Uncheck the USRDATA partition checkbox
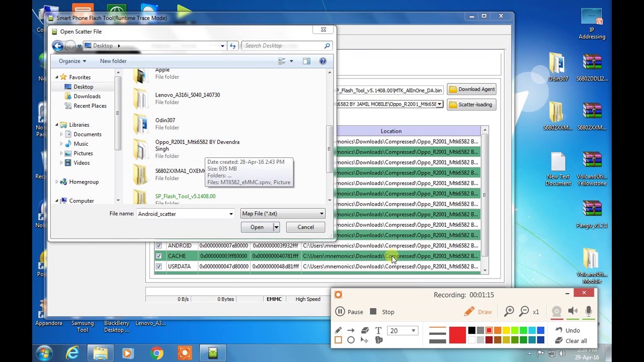 (159, 266)
